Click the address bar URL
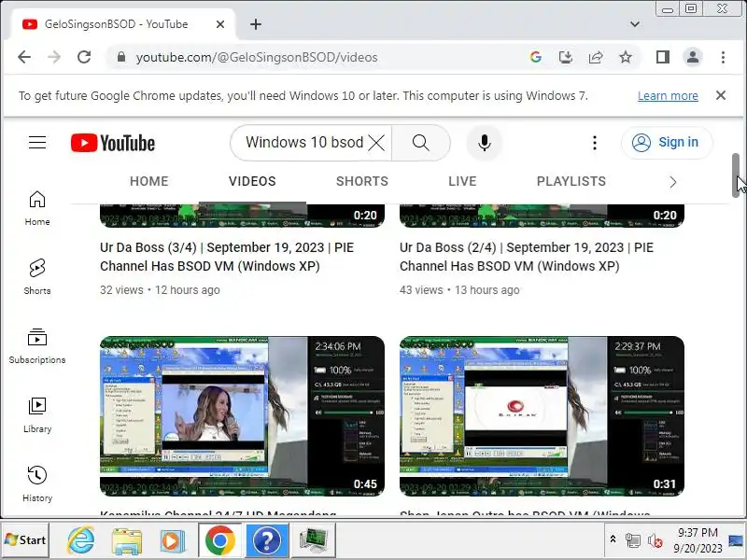This screenshot has height=560, width=747. [x=257, y=57]
